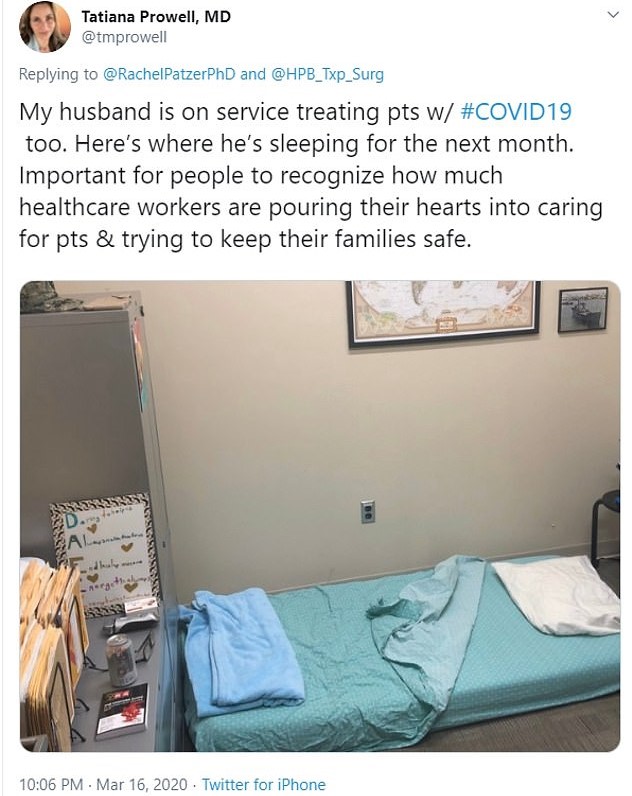Click the 10:06 PM timestamp
632x796 pixels.
pos(51,784)
